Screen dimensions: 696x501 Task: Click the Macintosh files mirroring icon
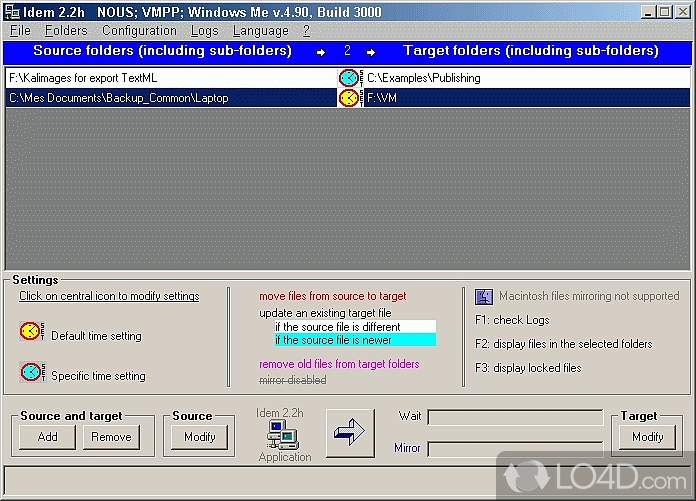[x=484, y=296]
